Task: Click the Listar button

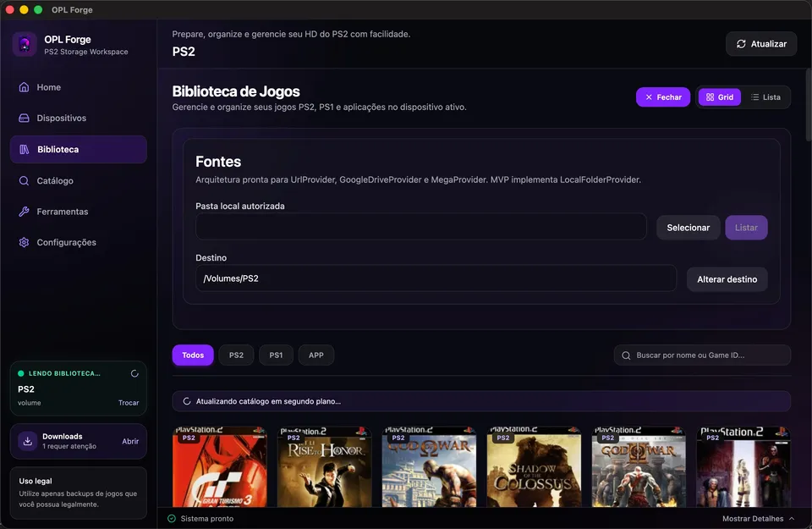Action: point(746,228)
